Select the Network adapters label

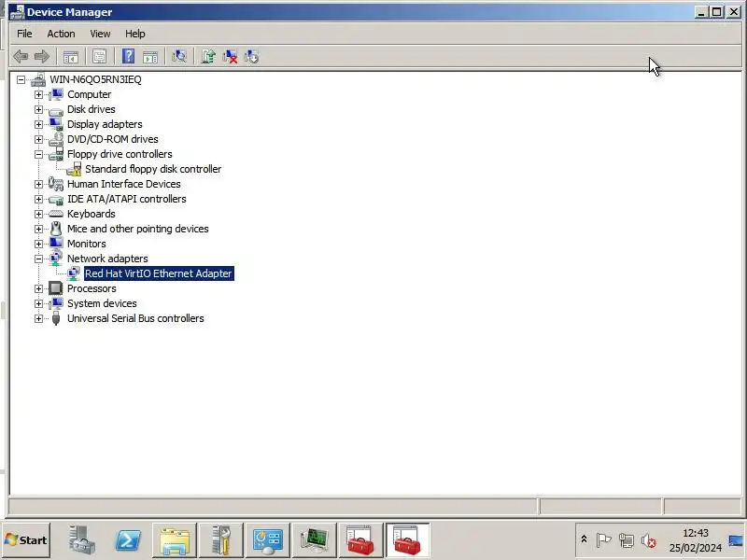pos(107,259)
